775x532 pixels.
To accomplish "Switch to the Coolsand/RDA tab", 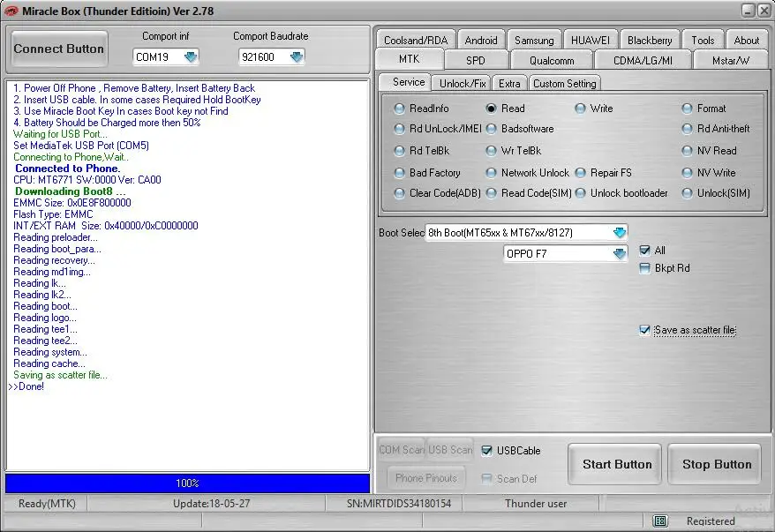I will tap(416, 40).
